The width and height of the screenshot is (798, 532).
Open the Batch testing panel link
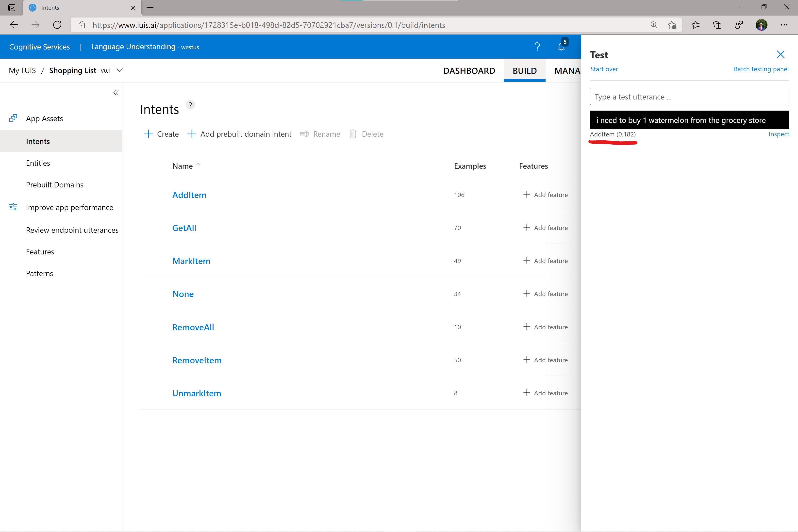click(x=761, y=69)
